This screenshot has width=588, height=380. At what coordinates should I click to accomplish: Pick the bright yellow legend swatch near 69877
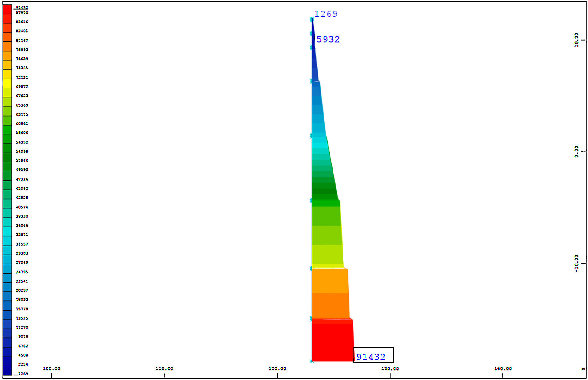[x=7, y=84]
